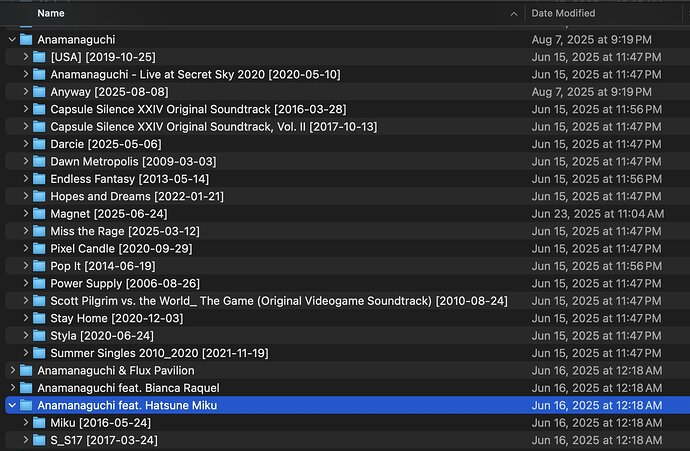Click the Stay Home folder icon

[x=39, y=318]
